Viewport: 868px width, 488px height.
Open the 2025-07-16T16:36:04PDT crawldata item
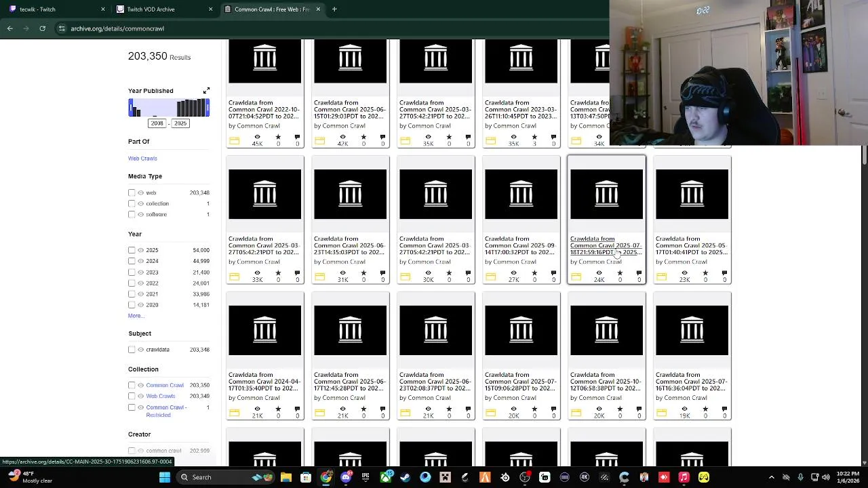[691, 382]
